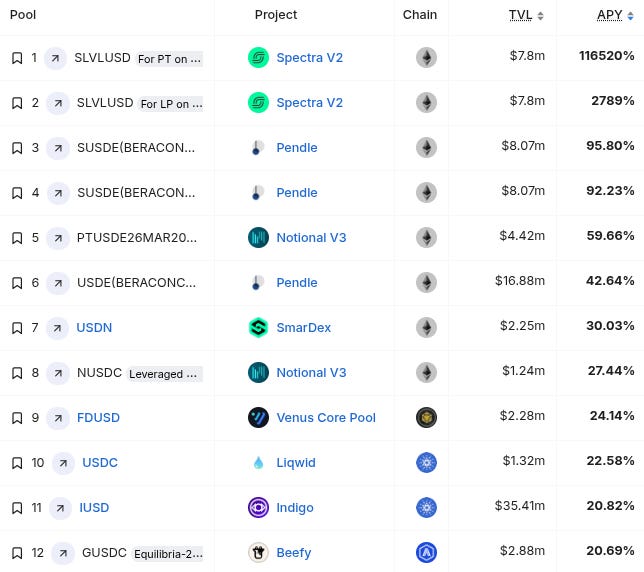Bookmark the GUSDC Beefy pool
Image resolution: width=644 pixels, height=572 pixels.
(x=17, y=553)
